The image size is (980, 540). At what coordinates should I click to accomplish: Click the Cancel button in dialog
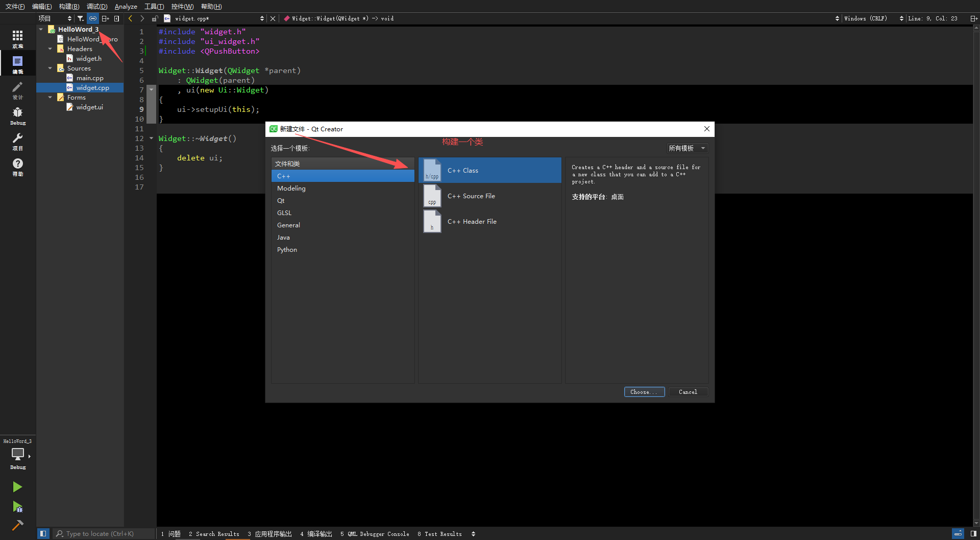click(x=688, y=392)
